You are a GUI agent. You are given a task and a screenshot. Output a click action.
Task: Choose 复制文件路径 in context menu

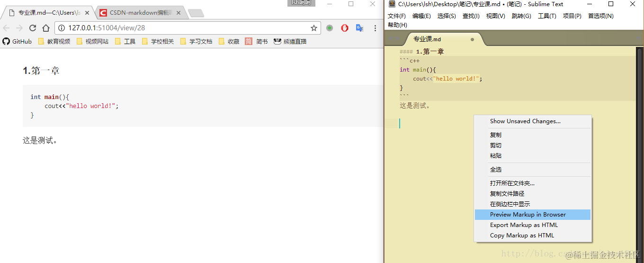click(x=533, y=194)
